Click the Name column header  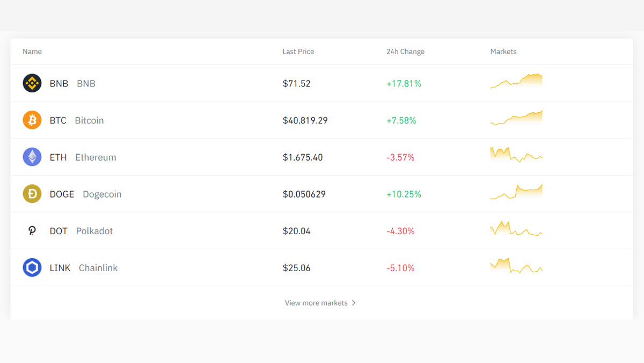click(x=32, y=52)
